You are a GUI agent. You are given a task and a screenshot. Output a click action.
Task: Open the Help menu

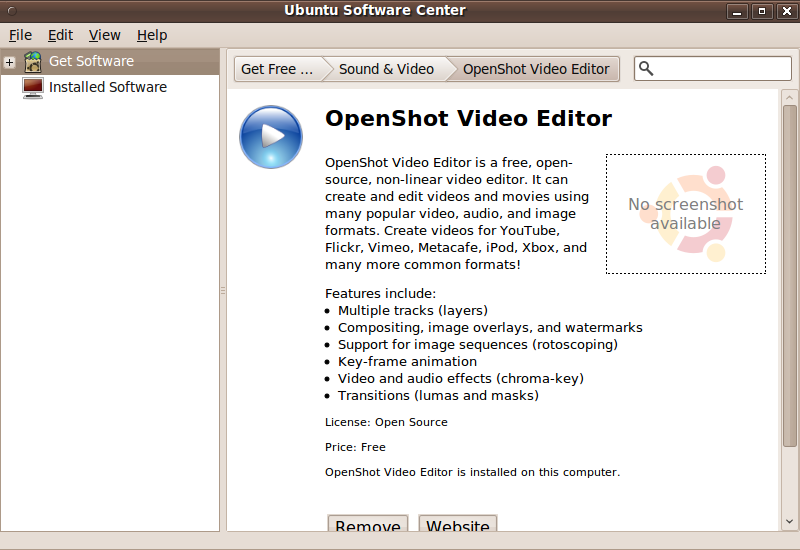(x=152, y=35)
